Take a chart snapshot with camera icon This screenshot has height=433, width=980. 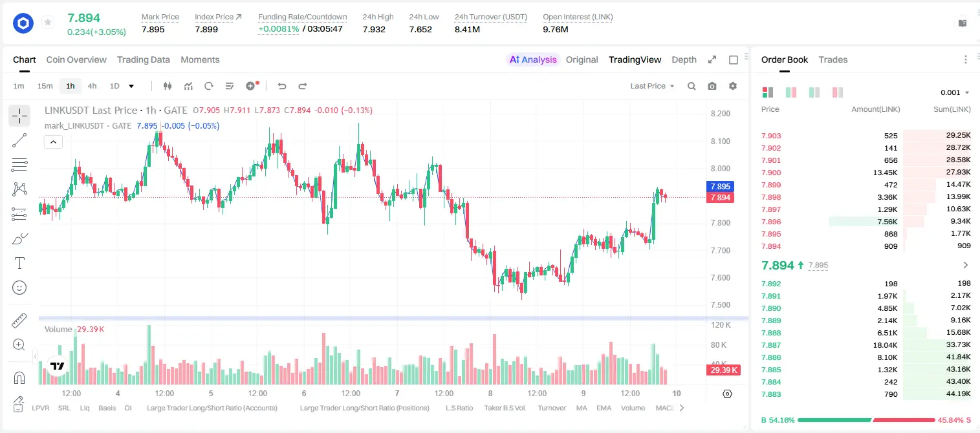[712, 86]
